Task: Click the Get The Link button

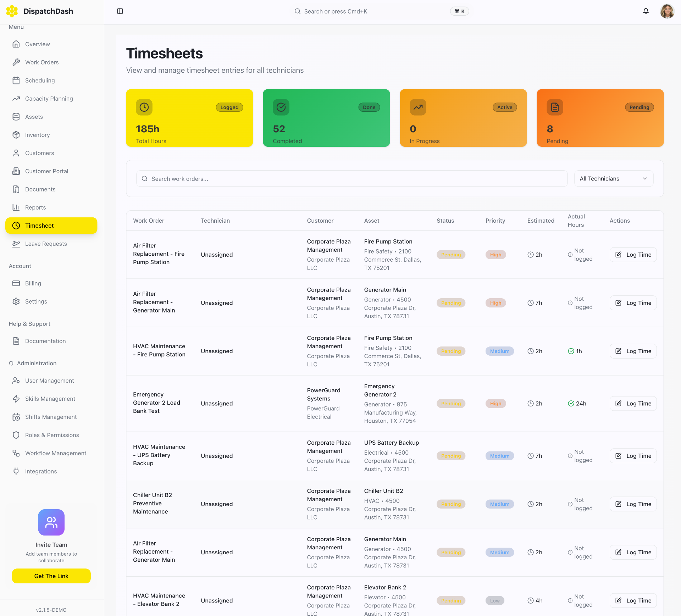Action: (51, 576)
